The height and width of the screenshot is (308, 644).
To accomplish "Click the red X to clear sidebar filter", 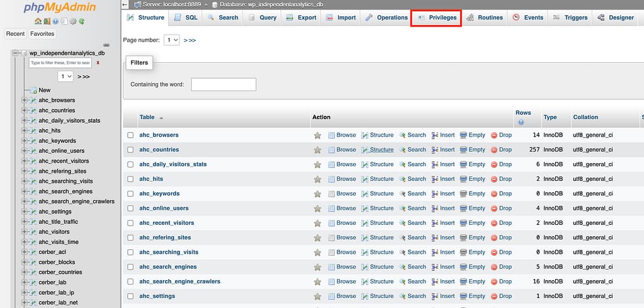I will [98, 63].
